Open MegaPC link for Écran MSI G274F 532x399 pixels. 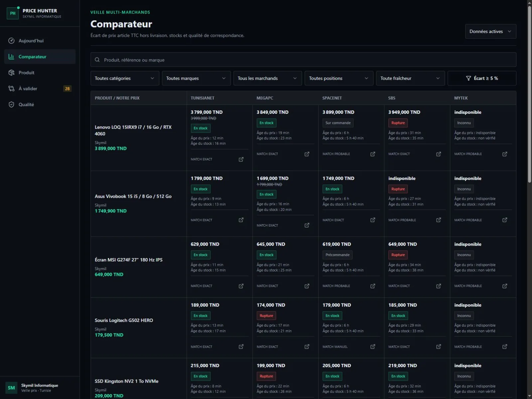click(x=307, y=286)
